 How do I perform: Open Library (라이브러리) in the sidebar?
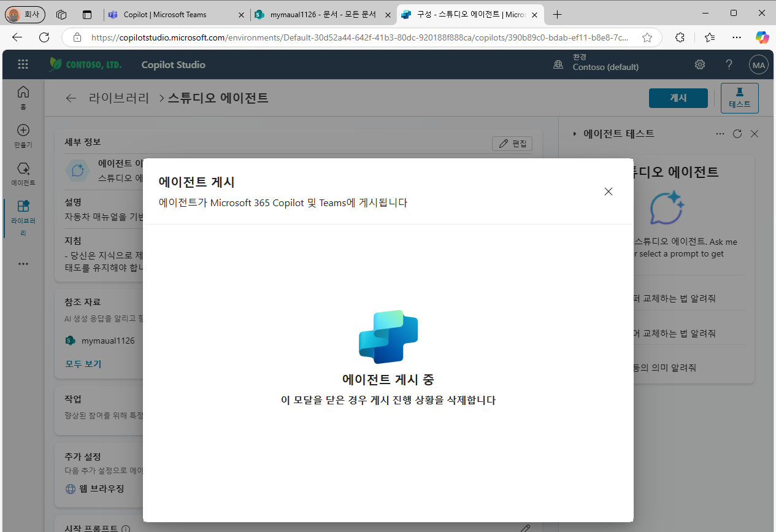(23, 218)
